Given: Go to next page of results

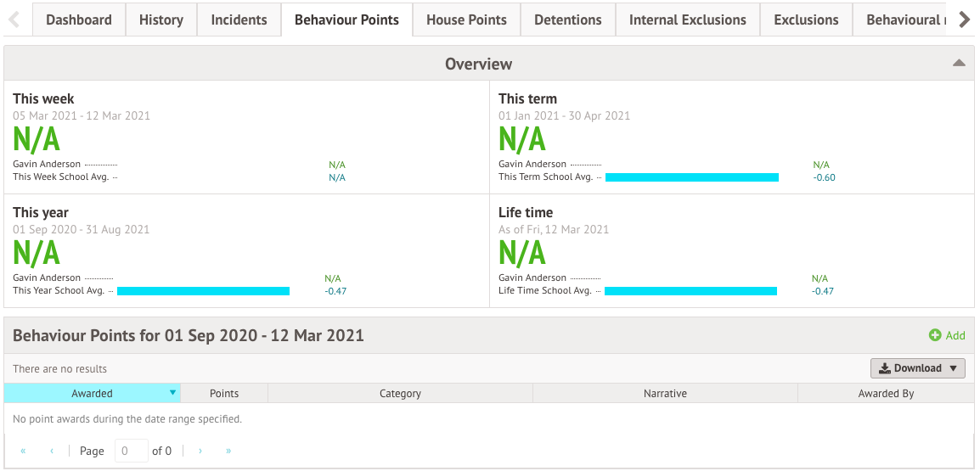Looking at the screenshot, I should pyautogui.click(x=200, y=451).
